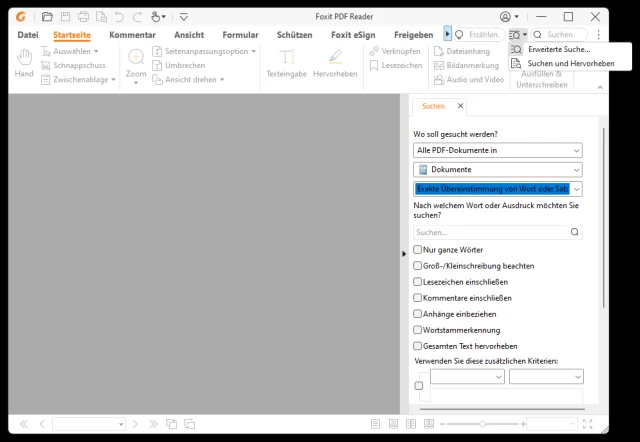640x442 pixels.
Task: Enable the Nur ganze Wörter checkbox
Action: point(418,250)
